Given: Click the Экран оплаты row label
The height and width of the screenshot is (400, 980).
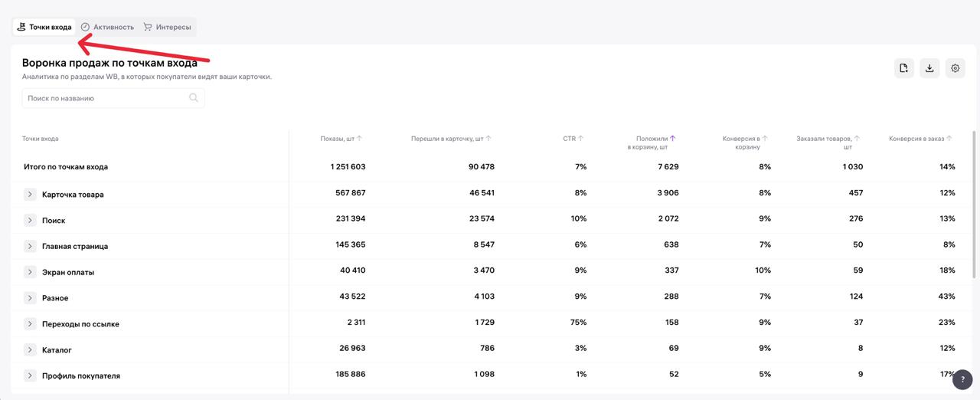Looking at the screenshot, I should (x=68, y=273).
